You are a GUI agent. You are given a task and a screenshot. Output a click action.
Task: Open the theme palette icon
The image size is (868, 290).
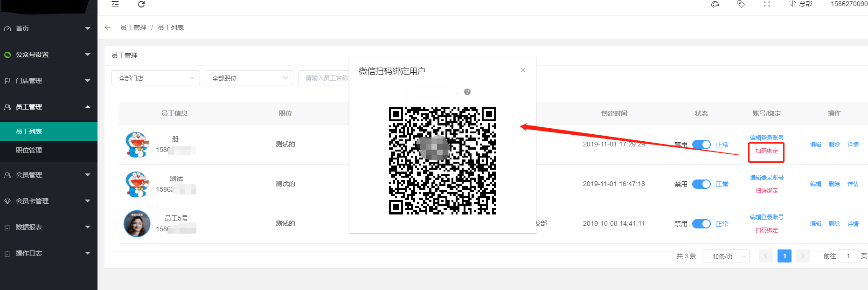pyautogui.click(x=715, y=4)
